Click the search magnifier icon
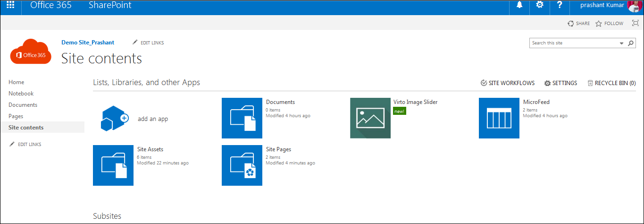Screen dimensions: 644x224 pyautogui.click(x=631, y=43)
